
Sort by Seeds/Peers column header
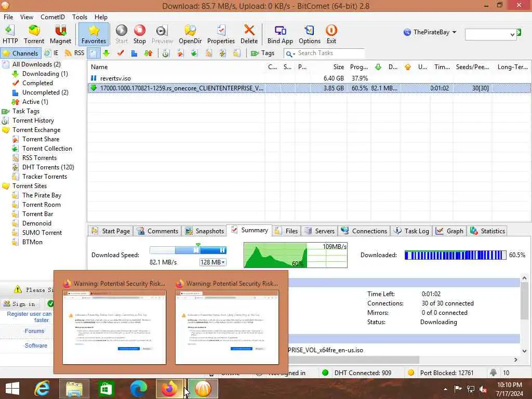pos(472,67)
